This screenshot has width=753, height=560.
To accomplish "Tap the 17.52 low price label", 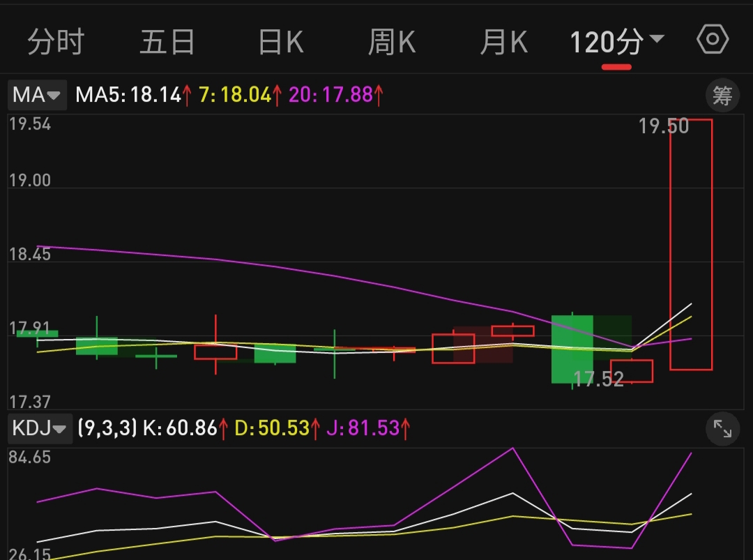I will [x=599, y=379].
